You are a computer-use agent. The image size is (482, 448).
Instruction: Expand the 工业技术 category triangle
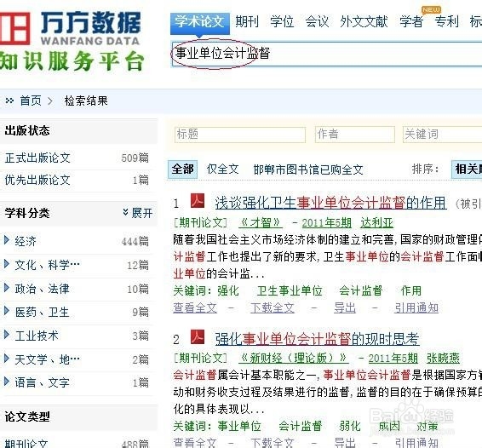point(7,335)
